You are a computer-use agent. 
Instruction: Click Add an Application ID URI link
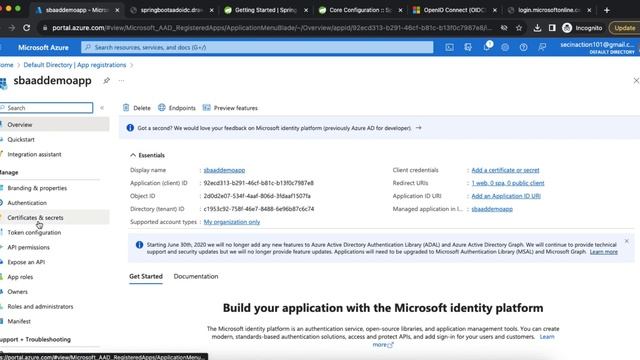click(x=506, y=196)
